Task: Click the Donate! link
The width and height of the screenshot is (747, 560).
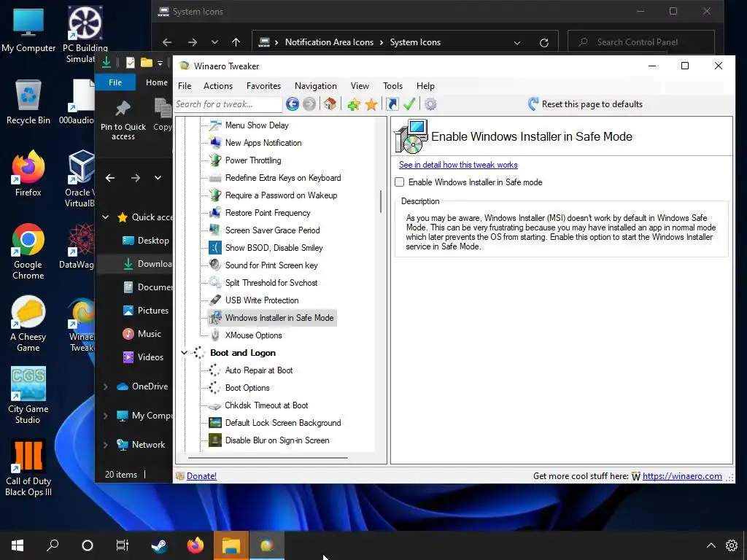Action: click(201, 475)
